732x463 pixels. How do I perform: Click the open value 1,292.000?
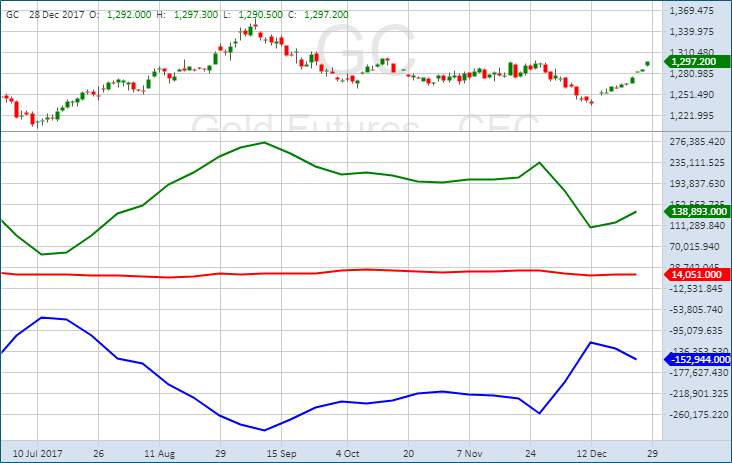coord(129,14)
